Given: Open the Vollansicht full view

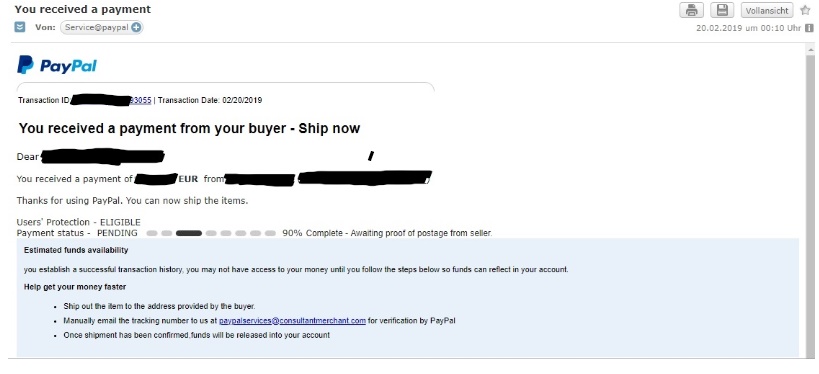Looking at the screenshot, I should (767, 10).
